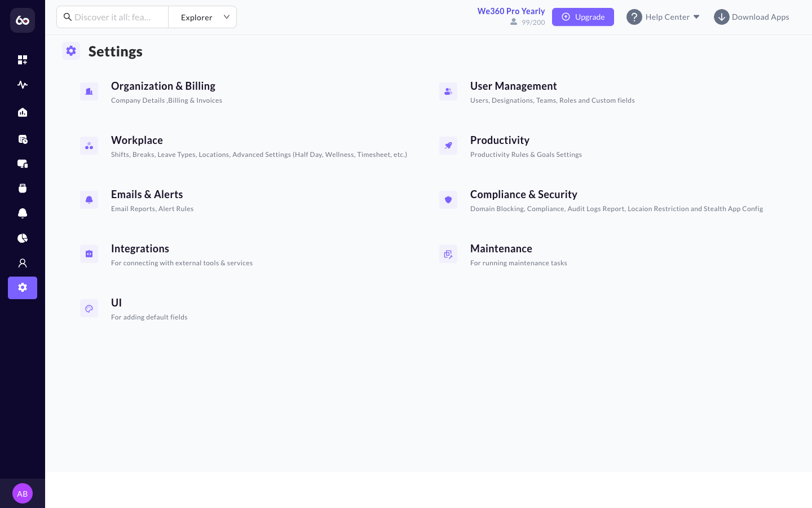Viewport: 812px width, 508px height.
Task: Click the Help Center question mark icon
Action: tap(634, 17)
